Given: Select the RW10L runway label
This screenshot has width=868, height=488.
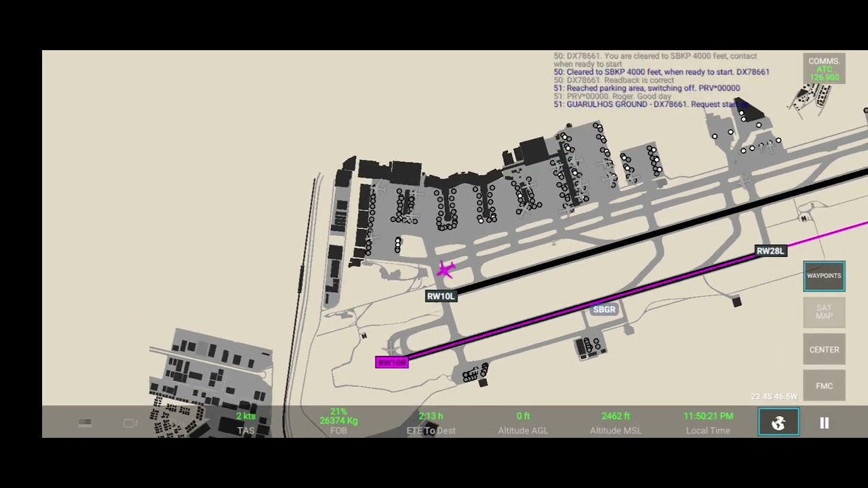Looking at the screenshot, I should click(441, 296).
